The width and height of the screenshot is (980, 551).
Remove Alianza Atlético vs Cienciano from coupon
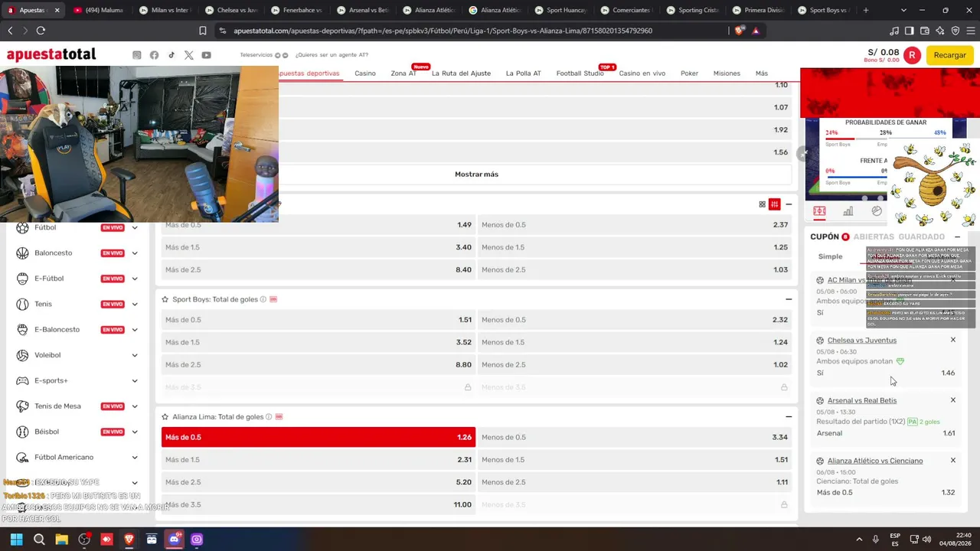click(953, 461)
